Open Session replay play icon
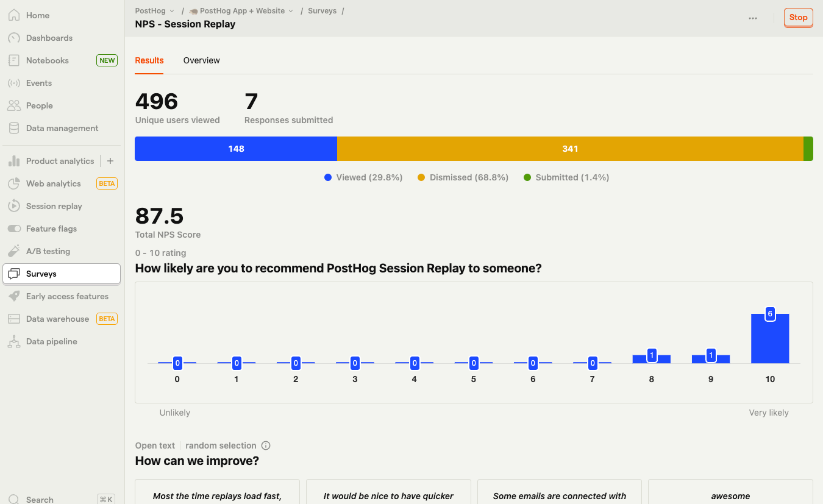823x504 pixels. (14, 206)
